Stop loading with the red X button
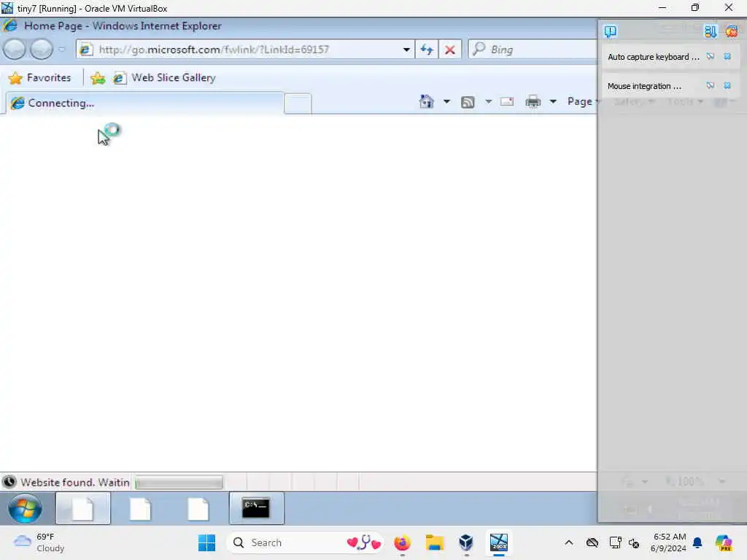 pos(449,50)
